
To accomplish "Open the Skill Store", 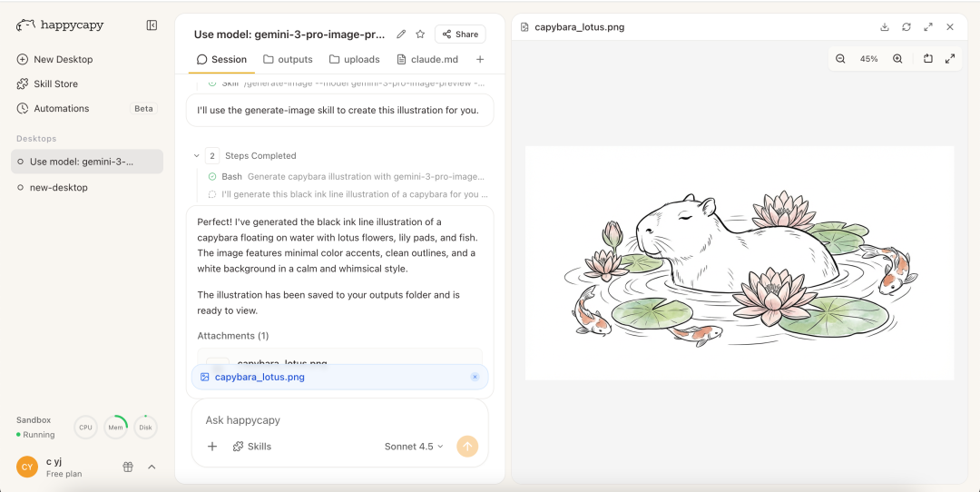I will (47, 84).
